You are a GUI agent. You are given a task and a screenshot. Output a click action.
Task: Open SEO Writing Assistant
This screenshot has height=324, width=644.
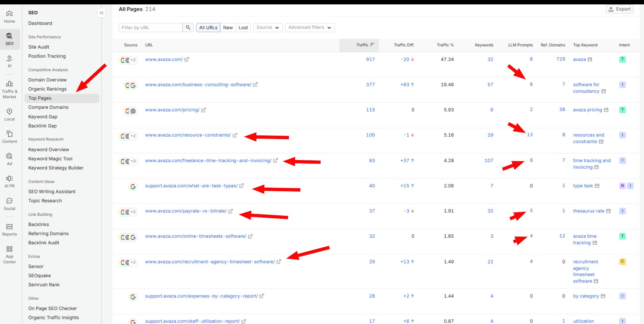[52, 192]
